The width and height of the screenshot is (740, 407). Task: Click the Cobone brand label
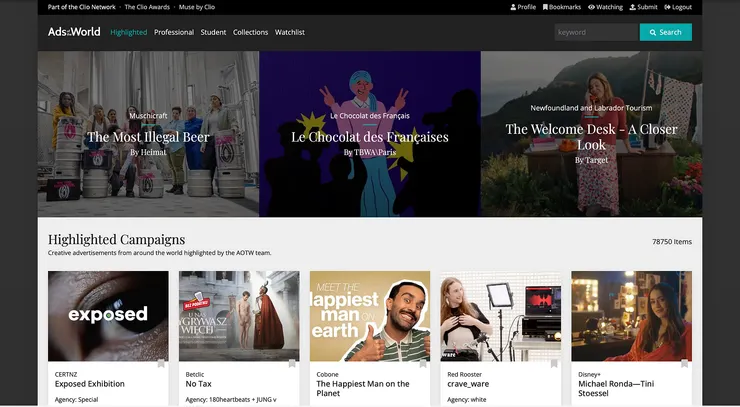(328, 374)
